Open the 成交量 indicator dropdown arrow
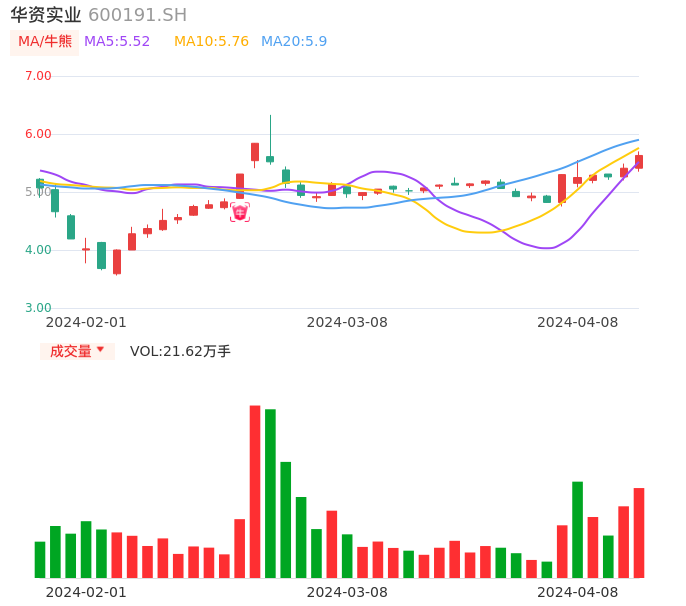Image resolution: width=686 pixels, height=606 pixels. (100, 350)
